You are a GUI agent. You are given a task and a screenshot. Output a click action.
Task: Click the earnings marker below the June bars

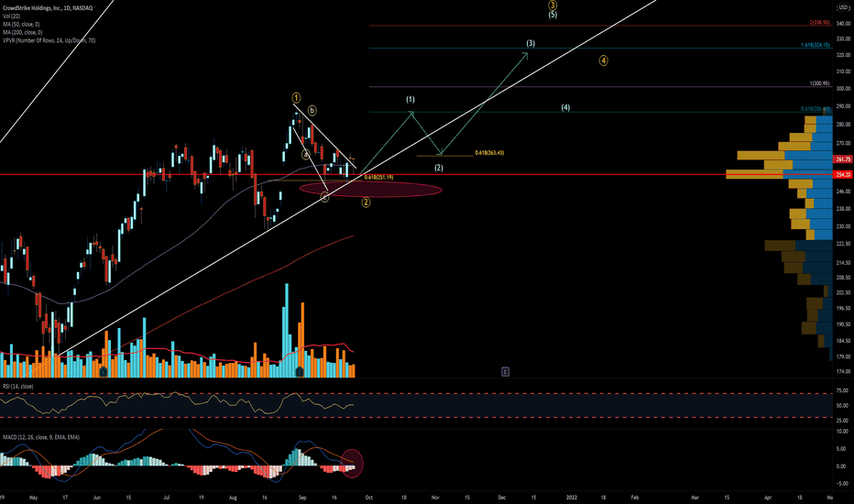104,372
